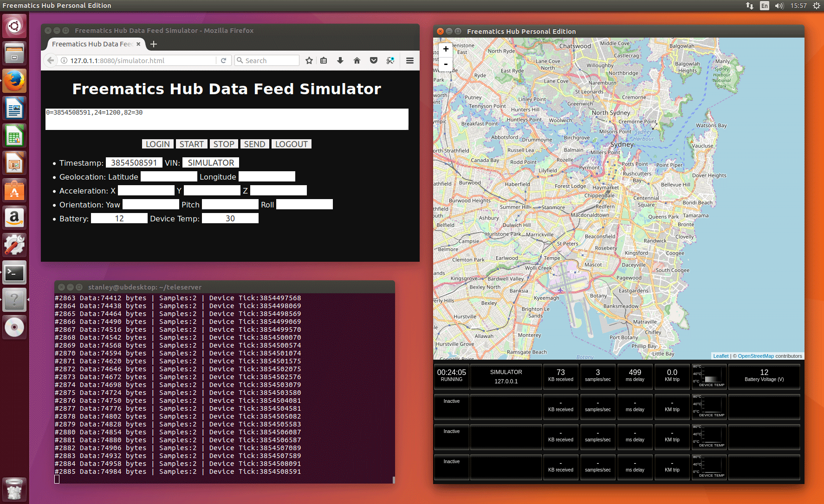Go to Firefox home page icon
Image resolution: width=824 pixels, height=504 pixels.
(x=357, y=60)
